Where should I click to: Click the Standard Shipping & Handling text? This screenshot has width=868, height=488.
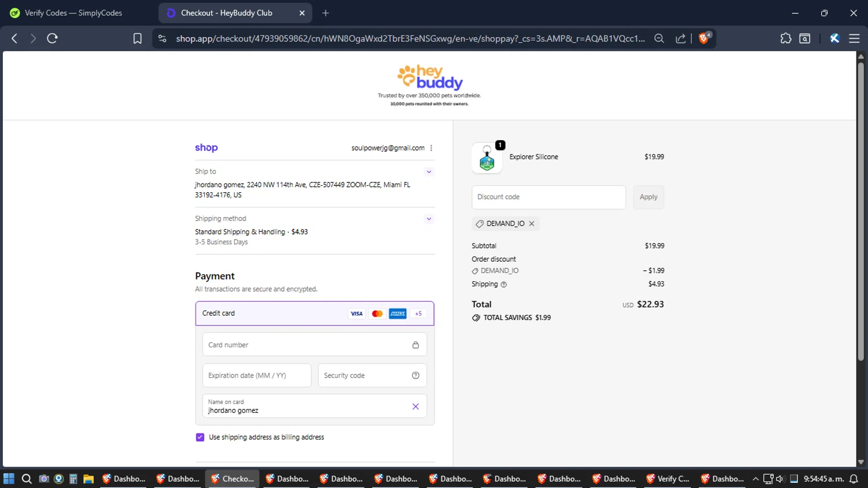click(240, 232)
